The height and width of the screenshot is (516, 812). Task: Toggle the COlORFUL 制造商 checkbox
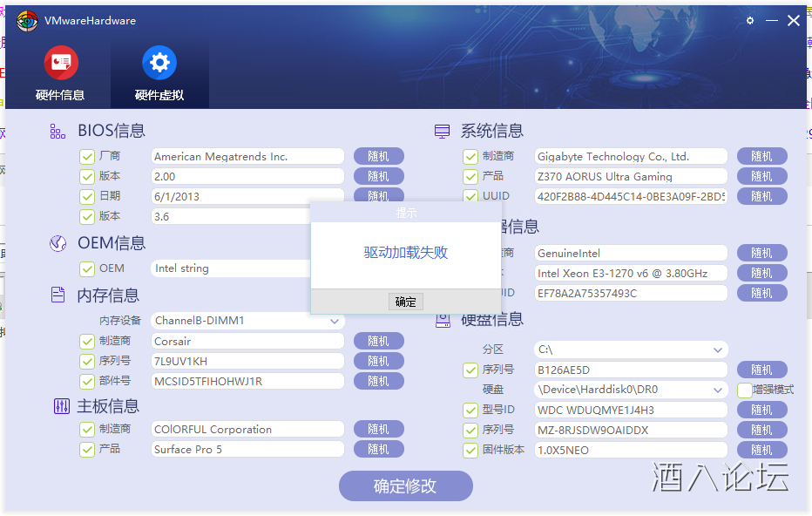(87, 430)
